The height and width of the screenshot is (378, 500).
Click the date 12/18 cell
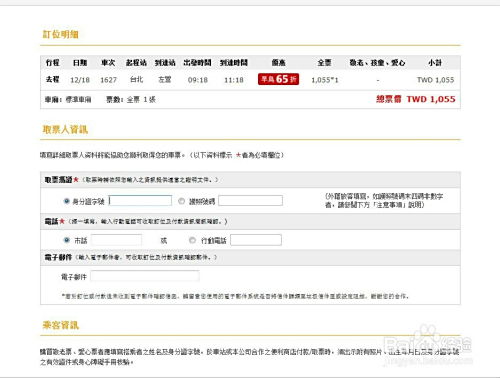tap(80, 80)
